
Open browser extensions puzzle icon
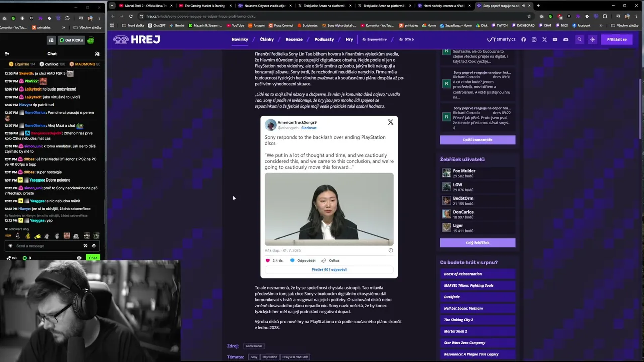click(x=605, y=16)
